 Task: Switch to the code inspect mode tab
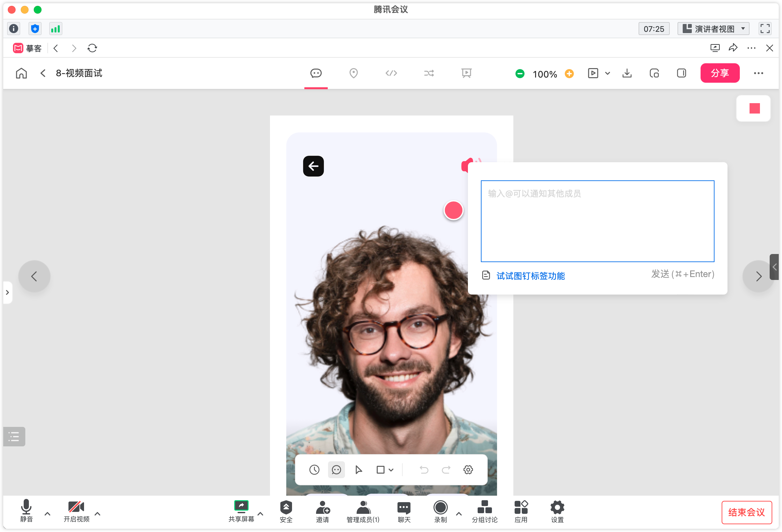tap(391, 73)
